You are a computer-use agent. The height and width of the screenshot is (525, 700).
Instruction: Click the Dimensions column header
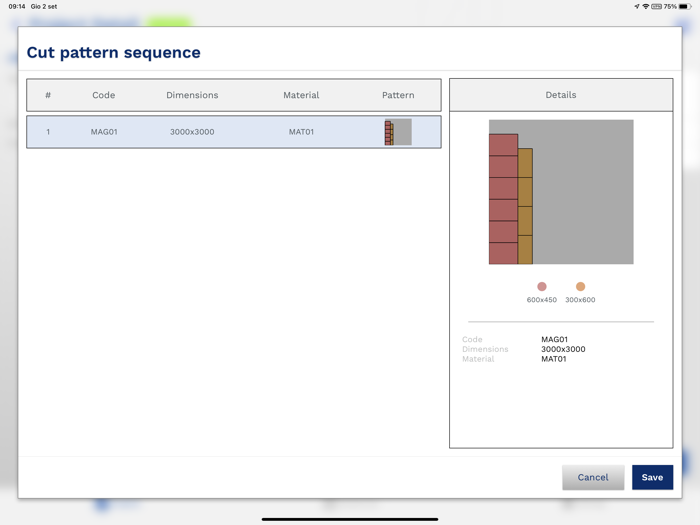[x=192, y=95]
